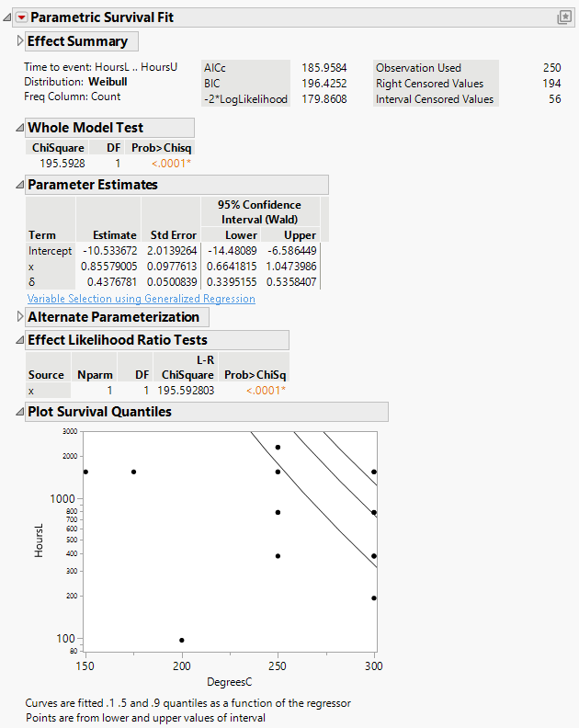Click the report icon at top-right corner

(x=564, y=17)
